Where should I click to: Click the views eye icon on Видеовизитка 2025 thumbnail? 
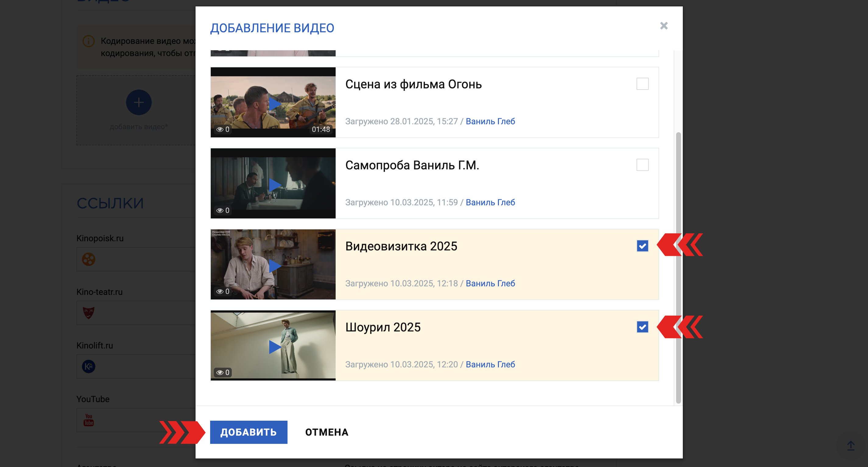pos(220,292)
